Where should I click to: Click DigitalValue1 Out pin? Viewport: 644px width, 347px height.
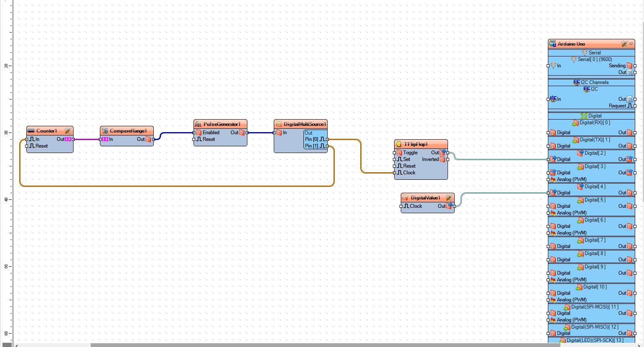click(454, 206)
